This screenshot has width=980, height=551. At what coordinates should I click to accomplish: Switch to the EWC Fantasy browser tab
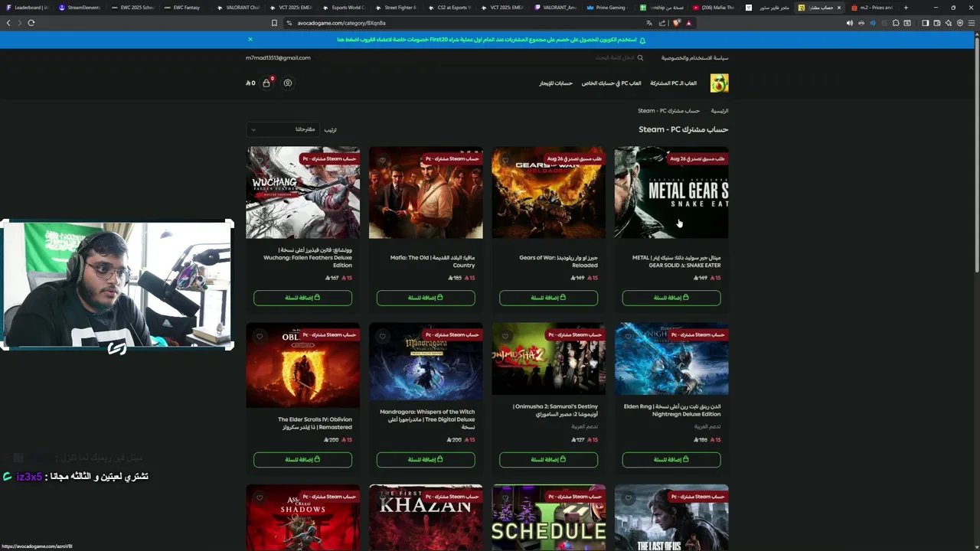(186, 8)
